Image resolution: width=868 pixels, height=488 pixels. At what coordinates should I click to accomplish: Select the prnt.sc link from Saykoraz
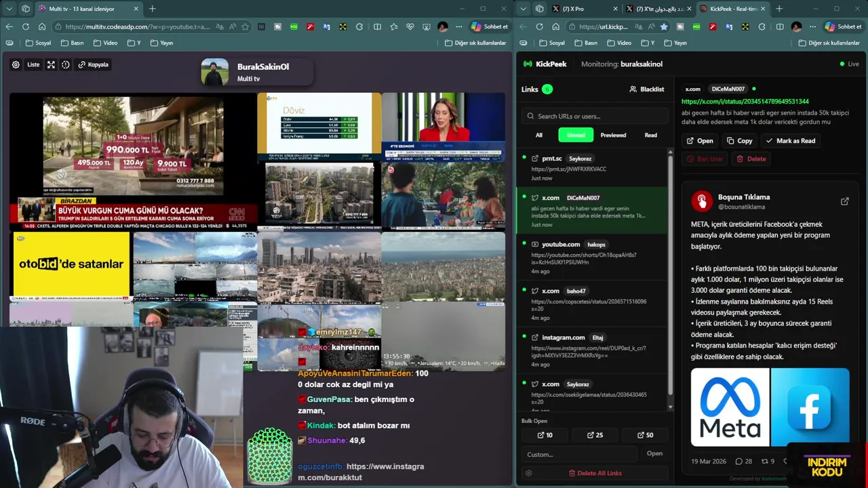tap(591, 168)
